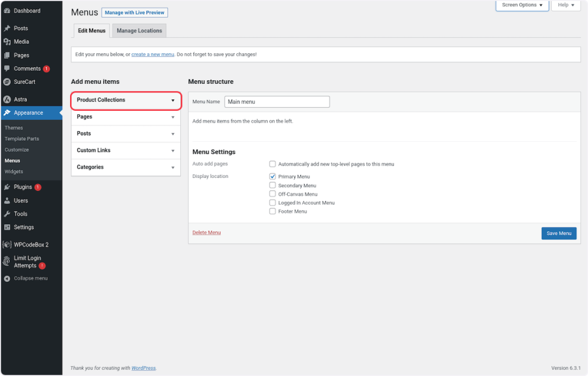Switch to the Manage Locations tab
This screenshot has width=588, height=376.
click(x=140, y=31)
